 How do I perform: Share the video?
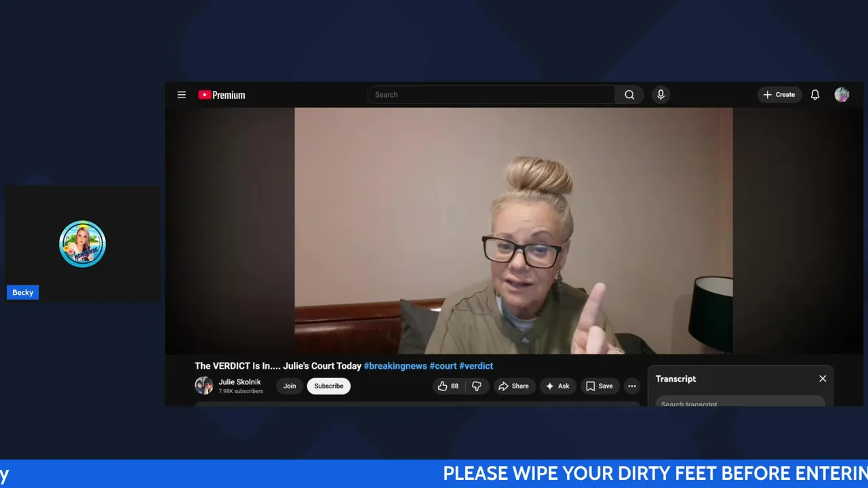click(x=513, y=386)
